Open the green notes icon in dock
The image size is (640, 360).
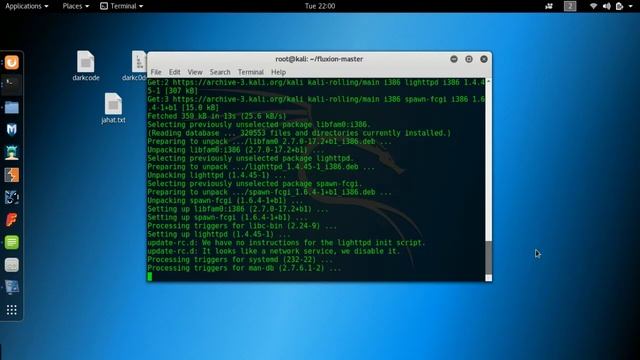(12, 242)
